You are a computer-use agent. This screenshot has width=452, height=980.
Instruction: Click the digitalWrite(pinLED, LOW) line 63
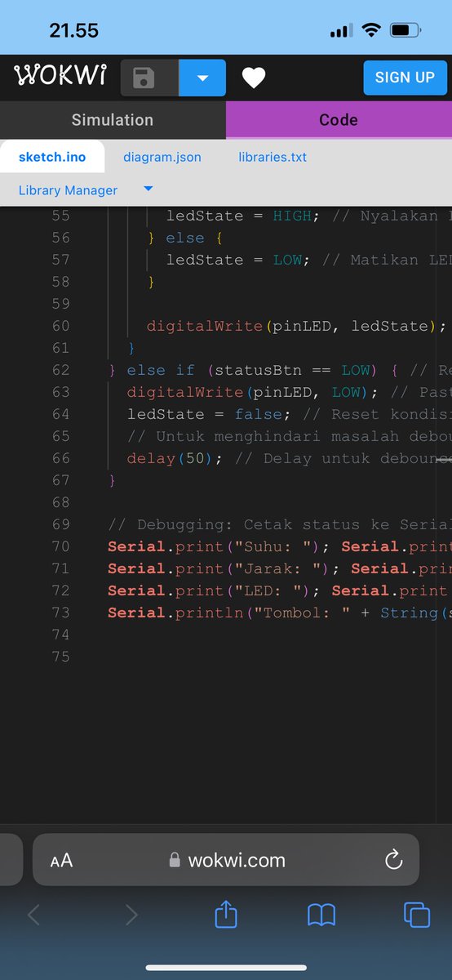(289, 392)
